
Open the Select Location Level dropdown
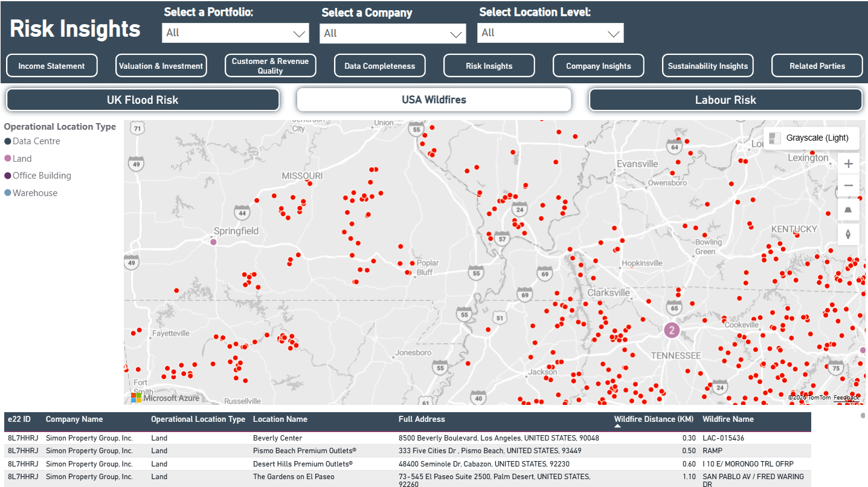pos(550,33)
